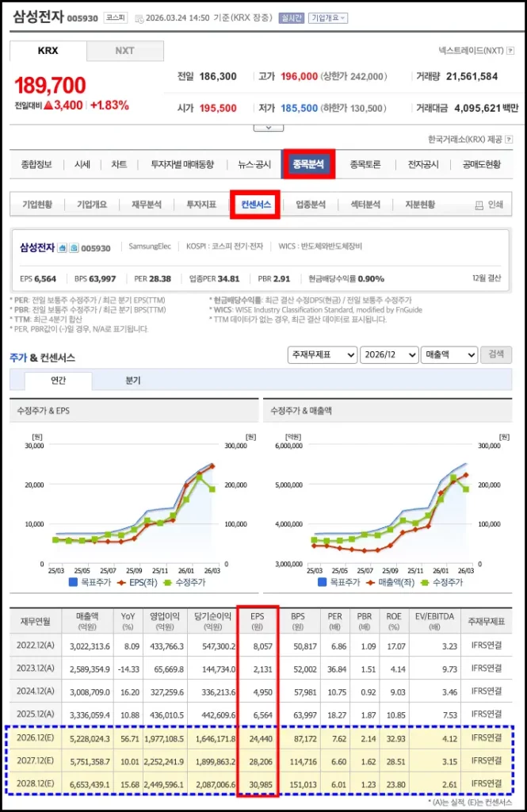Click the printer icon beside 인쇄

[x=479, y=205]
